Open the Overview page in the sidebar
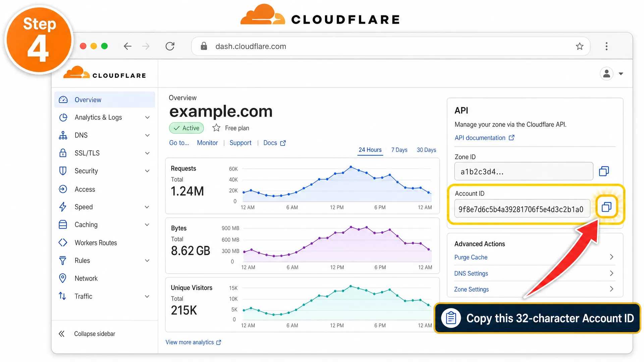This screenshot has width=644, height=362. [105, 100]
